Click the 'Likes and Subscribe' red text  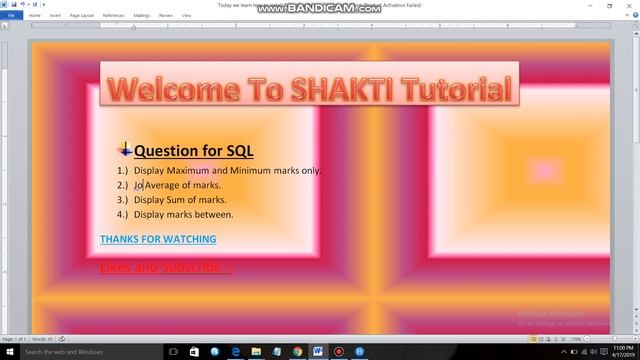pyautogui.click(x=167, y=268)
